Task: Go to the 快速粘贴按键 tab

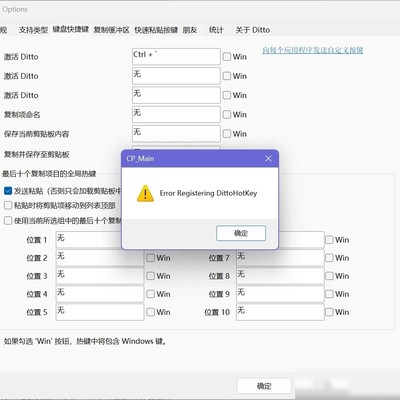Action: [156, 30]
